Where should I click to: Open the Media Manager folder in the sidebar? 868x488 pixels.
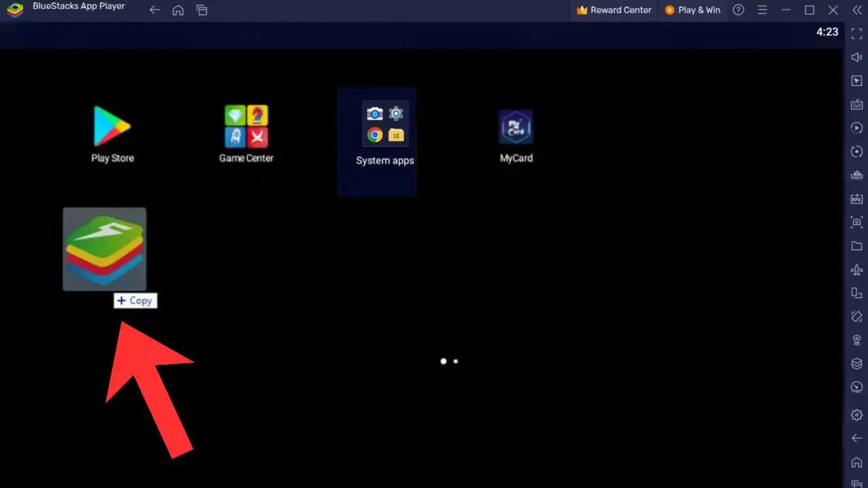click(x=856, y=246)
